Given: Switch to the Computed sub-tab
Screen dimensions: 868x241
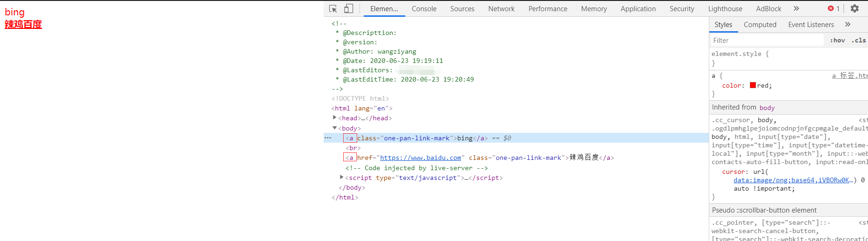Looking at the screenshot, I should click(760, 25).
